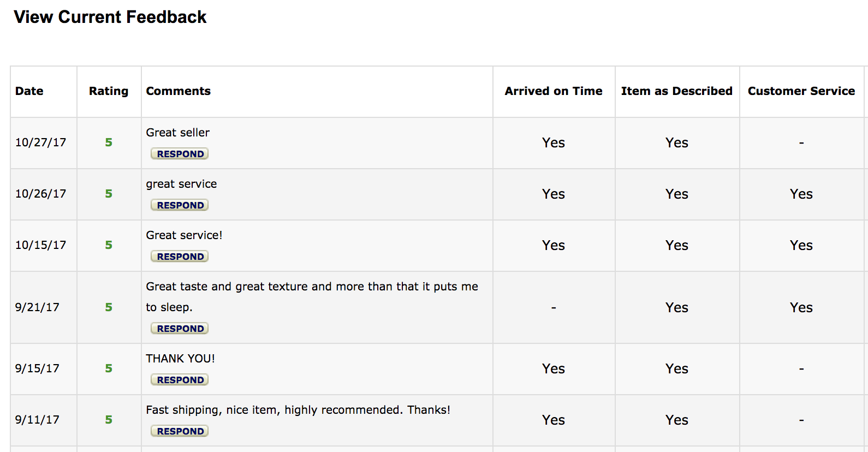Click RESPOND under 'Great seller' comment

(180, 154)
